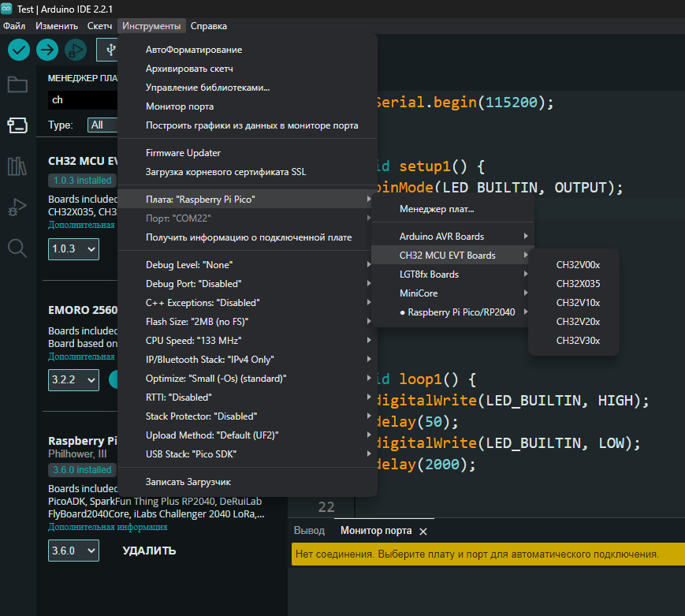Open the Boards Manager sidebar icon
685x616 pixels.
[17, 125]
